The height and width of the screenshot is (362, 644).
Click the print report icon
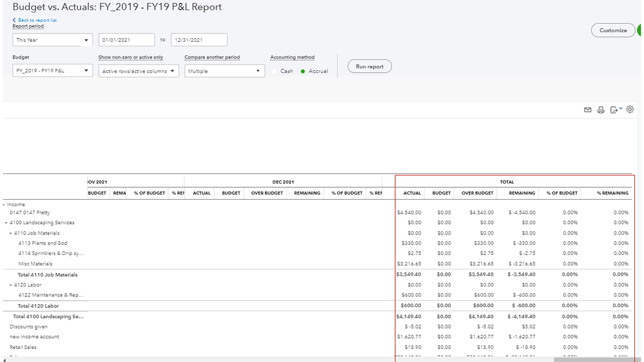click(601, 110)
